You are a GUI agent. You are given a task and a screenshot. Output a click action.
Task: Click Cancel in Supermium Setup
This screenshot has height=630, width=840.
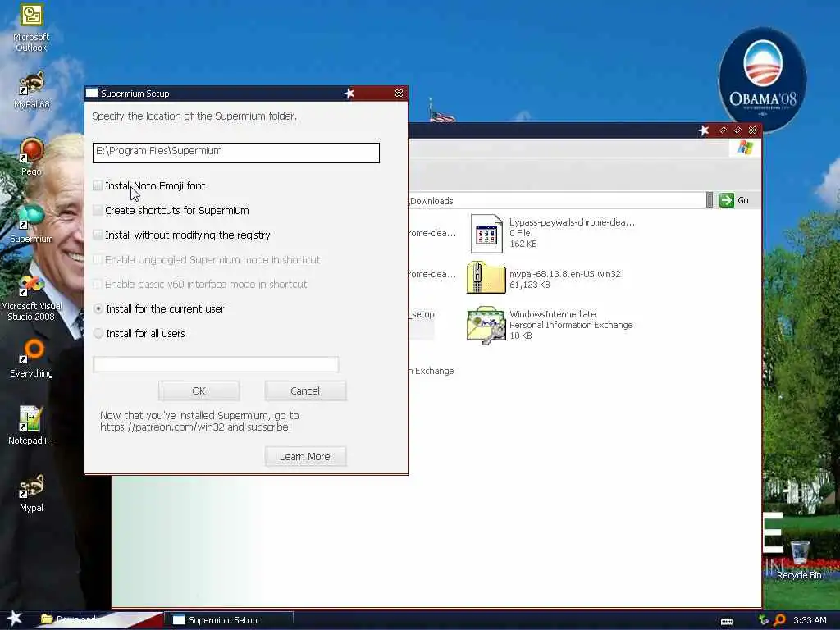pyautogui.click(x=305, y=391)
